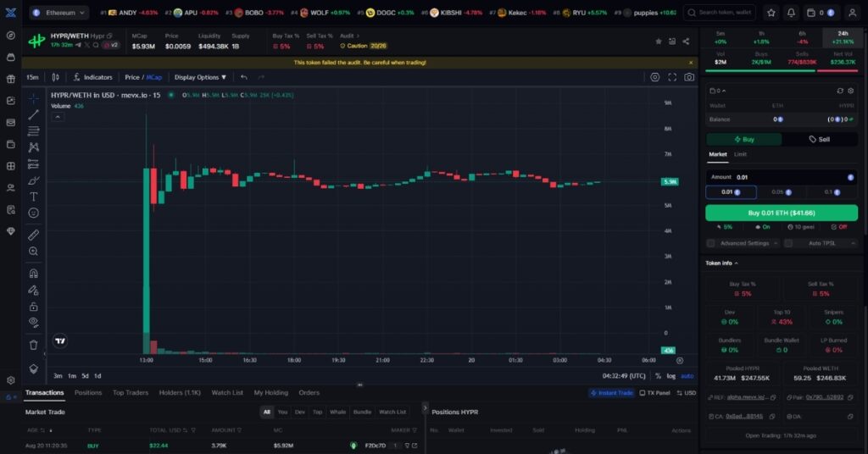868x454 pixels.
Task: Expand the Display Options dropdown
Action: [200, 77]
